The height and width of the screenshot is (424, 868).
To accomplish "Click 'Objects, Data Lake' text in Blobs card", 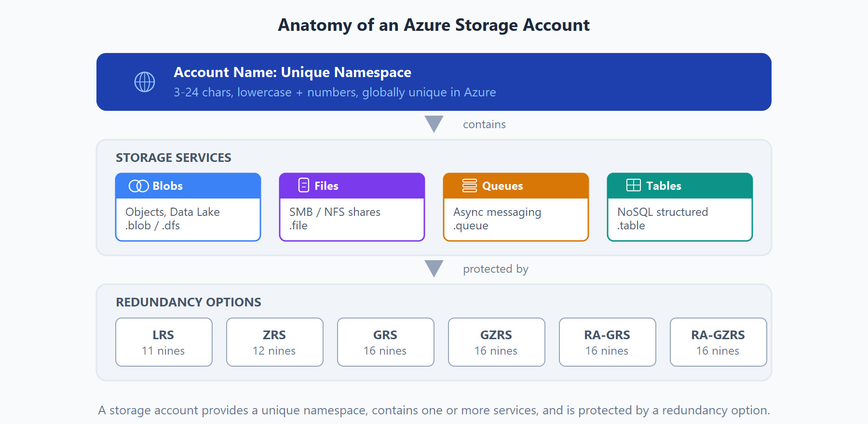I will point(173,212).
